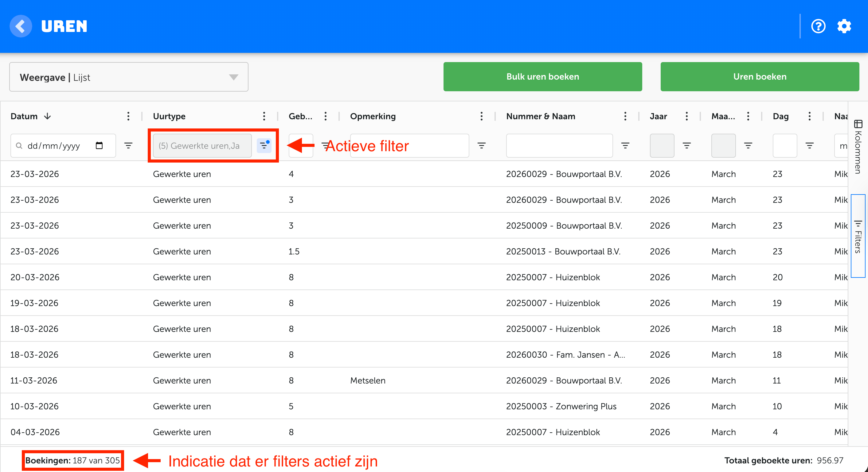868x472 pixels.
Task: Click the Datum filter options icon
Action: (128, 145)
